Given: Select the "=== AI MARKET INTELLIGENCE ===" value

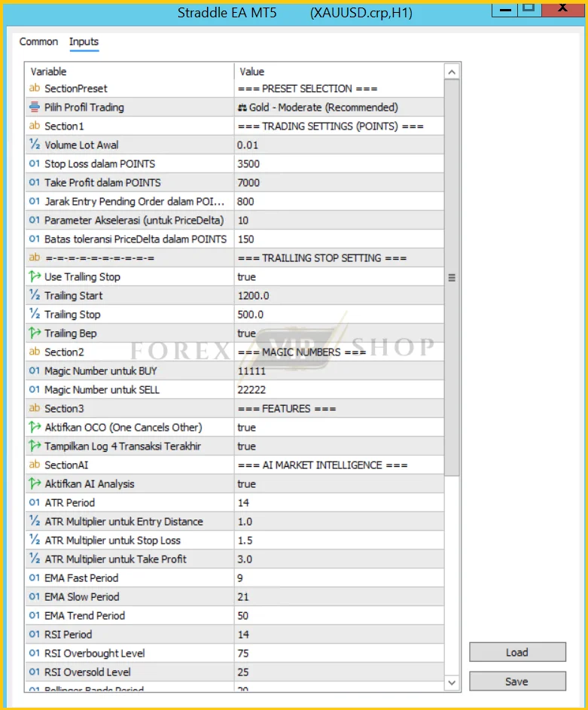Looking at the screenshot, I should (x=322, y=465).
